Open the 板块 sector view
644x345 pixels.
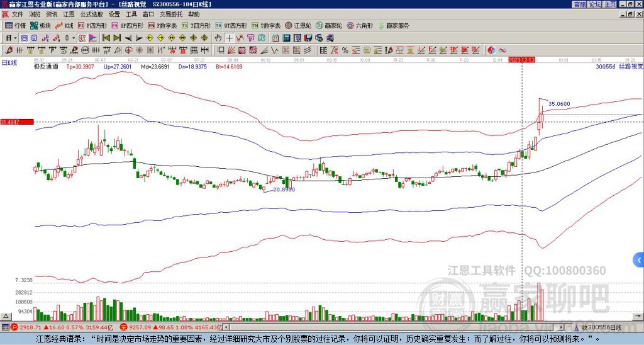41,25
